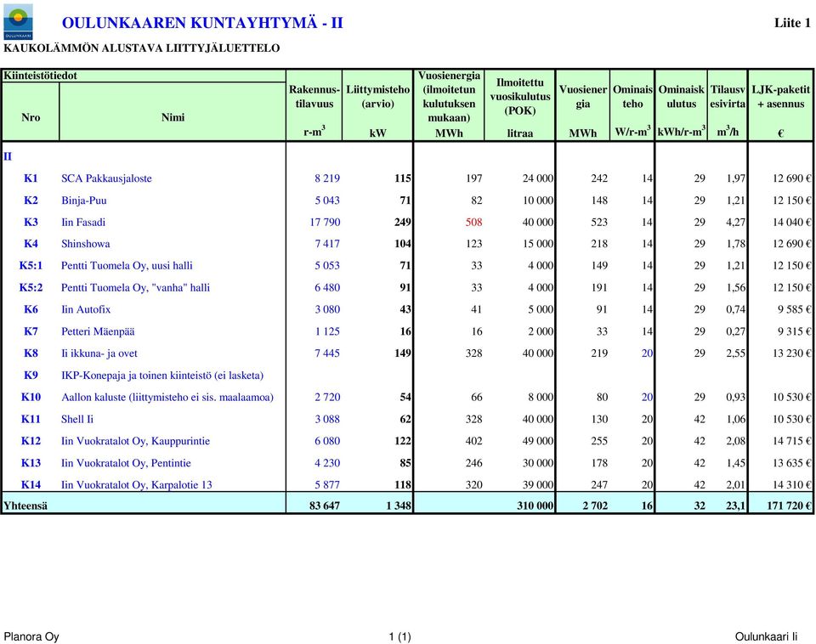This screenshot has height=644, width=816.
Task: Select the total annual energy "2 702"
Action: tap(595, 506)
